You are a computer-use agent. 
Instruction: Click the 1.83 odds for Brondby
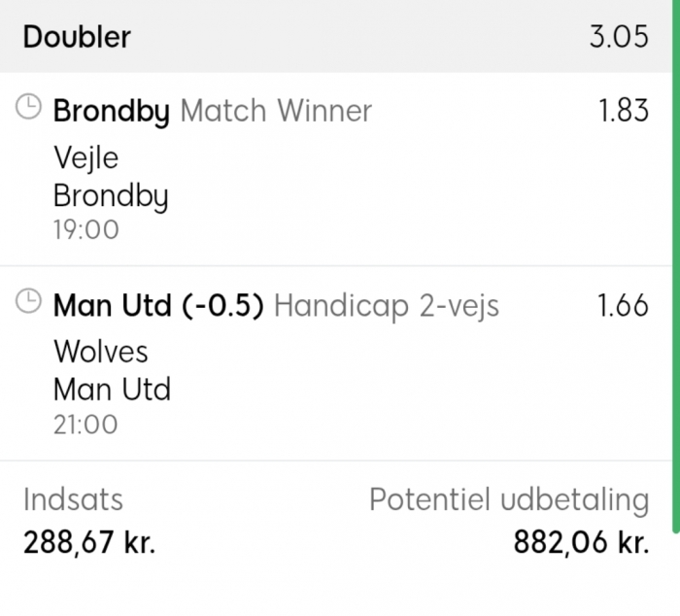coord(623,111)
